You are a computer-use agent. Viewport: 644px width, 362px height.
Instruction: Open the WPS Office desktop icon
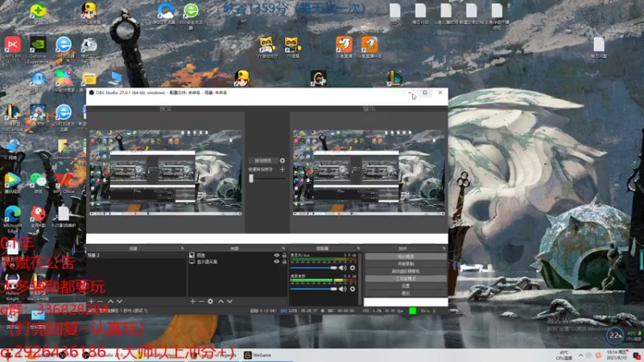(64, 183)
